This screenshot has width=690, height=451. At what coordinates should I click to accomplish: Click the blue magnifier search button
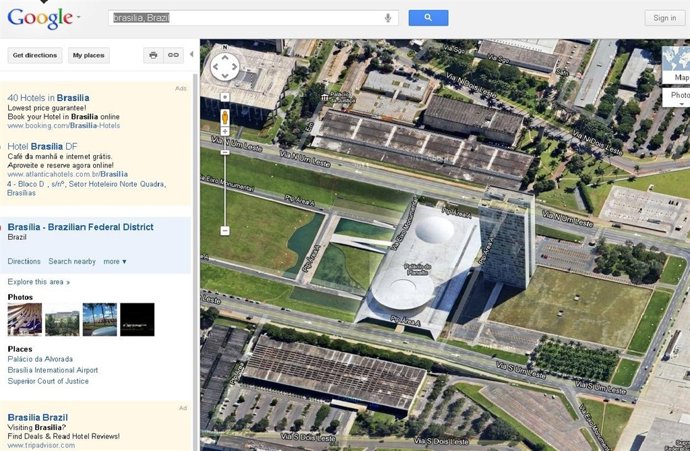tap(428, 18)
